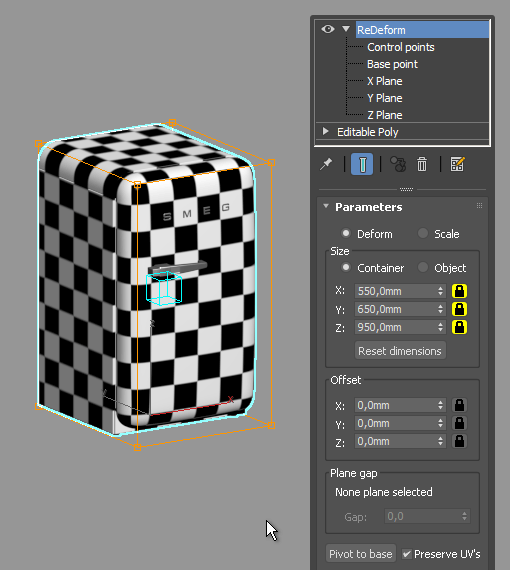
Task: Click Offset Y spinner arrows
Action: coord(441,423)
